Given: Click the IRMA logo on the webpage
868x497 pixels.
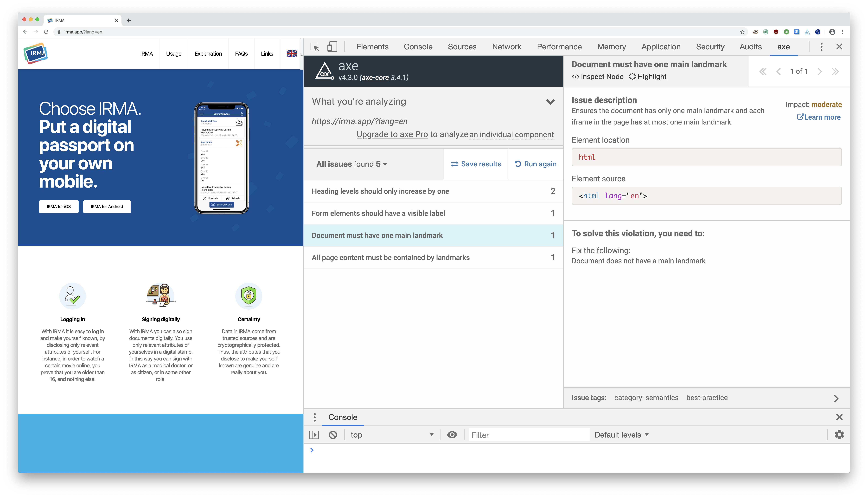Looking at the screenshot, I should (x=36, y=53).
